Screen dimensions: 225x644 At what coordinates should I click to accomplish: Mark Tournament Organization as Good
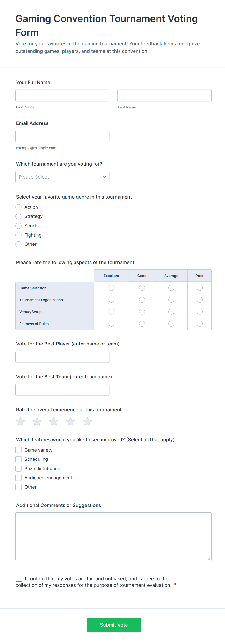(x=142, y=300)
